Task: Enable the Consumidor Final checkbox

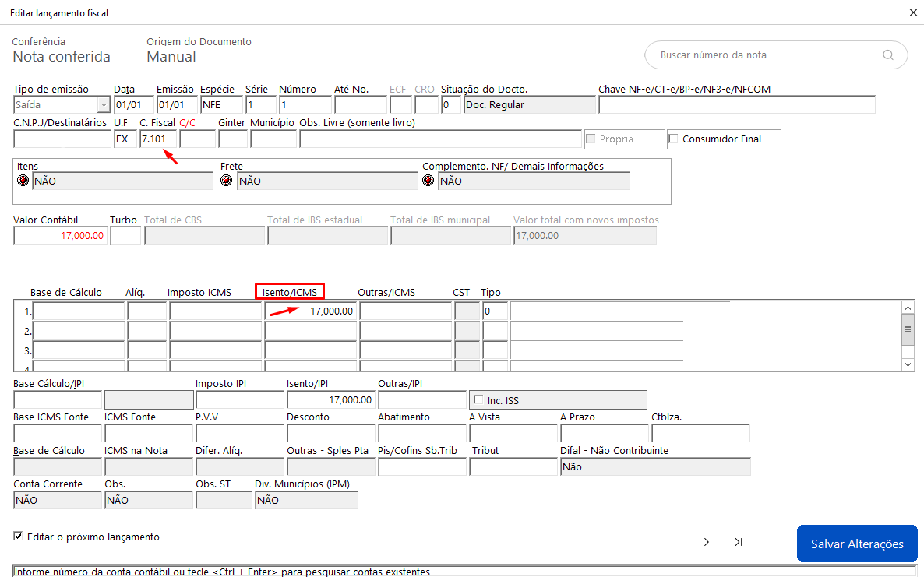Action: point(673,139)
